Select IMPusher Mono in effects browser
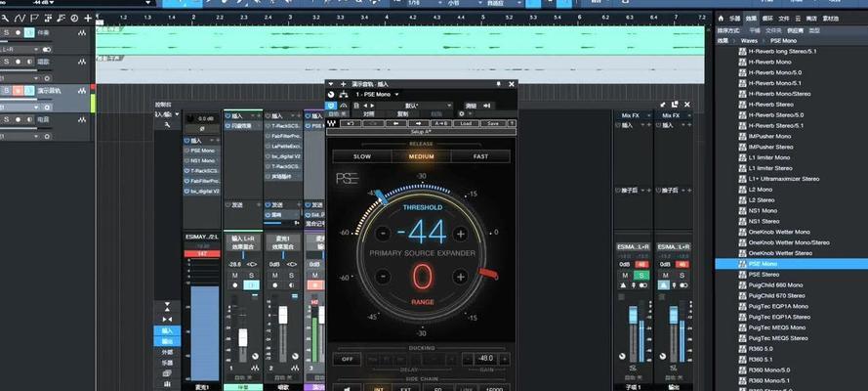868x391 pixels. pos(769,136)
